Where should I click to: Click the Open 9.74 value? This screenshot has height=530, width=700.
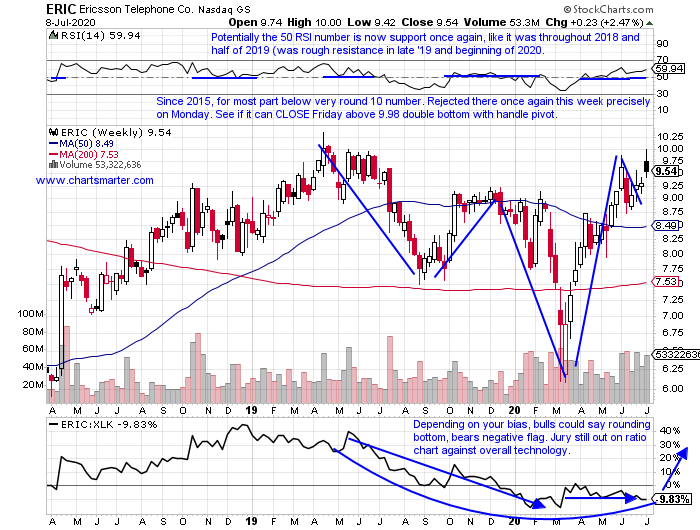point(255,22)
